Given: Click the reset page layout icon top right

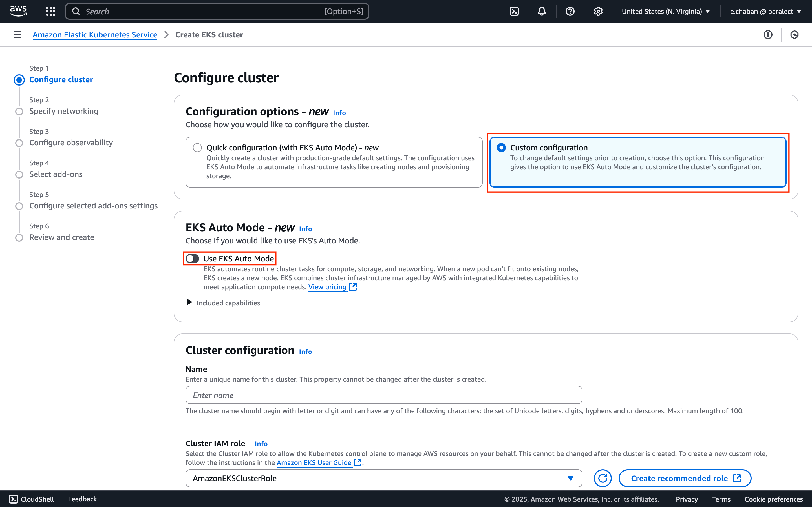Looking at the screenshot, I should pyautogui.click(x=795, y=35).
